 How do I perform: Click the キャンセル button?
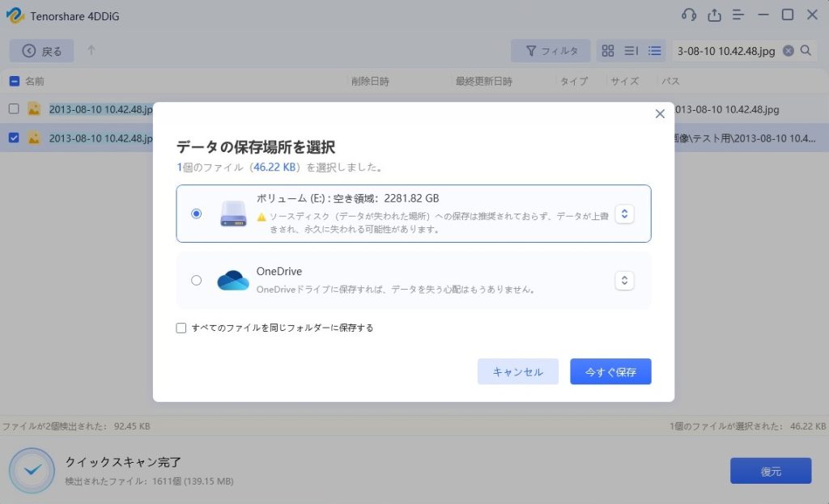518,372
